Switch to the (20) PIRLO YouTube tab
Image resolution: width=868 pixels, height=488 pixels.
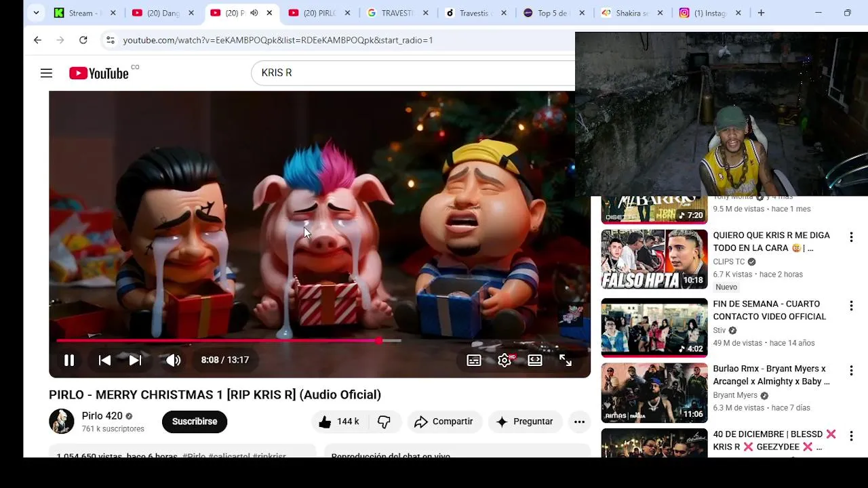(x=319, y=13)
